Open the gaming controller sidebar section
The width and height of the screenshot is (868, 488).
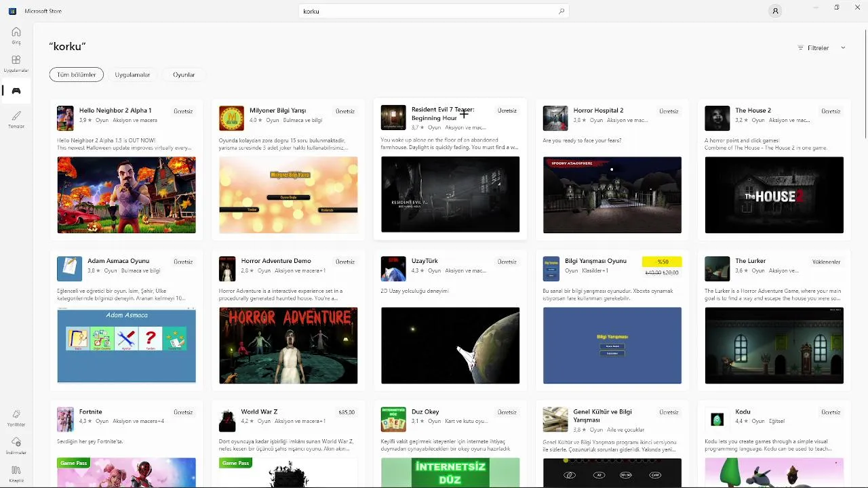16,91
